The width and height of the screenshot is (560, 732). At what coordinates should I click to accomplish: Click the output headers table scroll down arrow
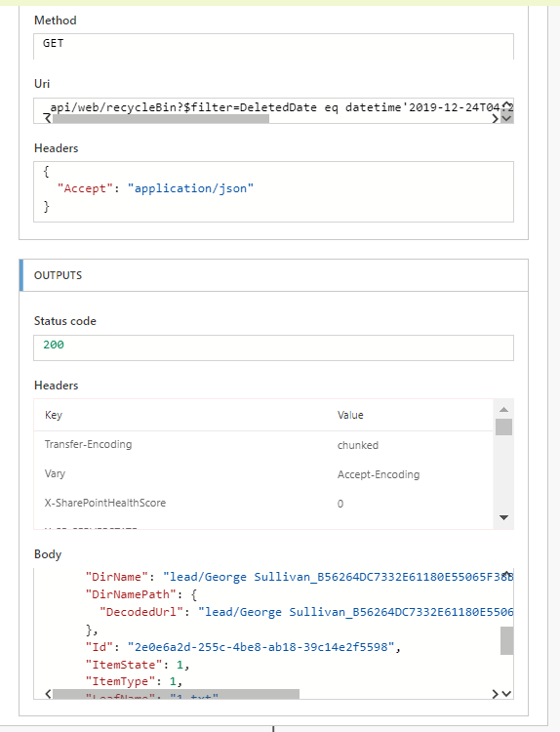[x=503, y=517]
